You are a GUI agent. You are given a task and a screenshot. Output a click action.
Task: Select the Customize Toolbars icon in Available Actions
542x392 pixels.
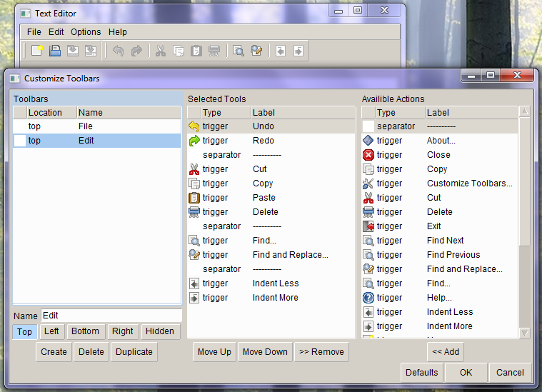pyautogui.click(x=368, y=184)
